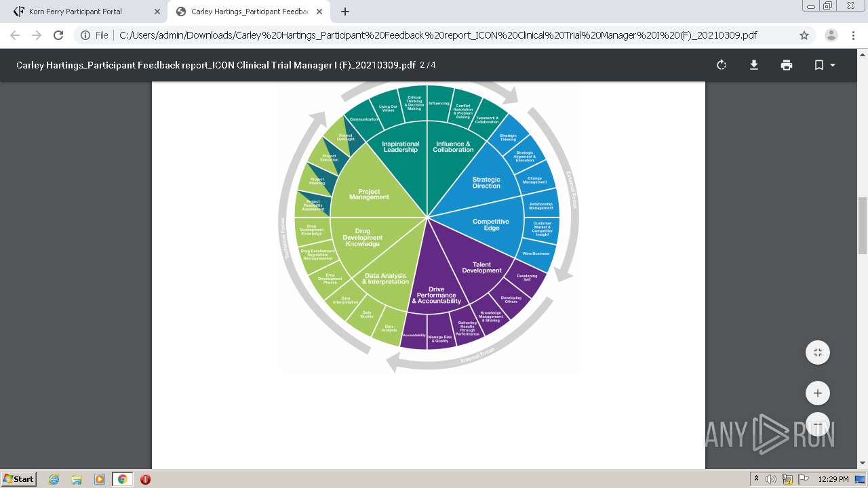The height and width of the screenshot is (488, 868).
Task: Click the Strategic Direction label
Action: pos(486,183)
